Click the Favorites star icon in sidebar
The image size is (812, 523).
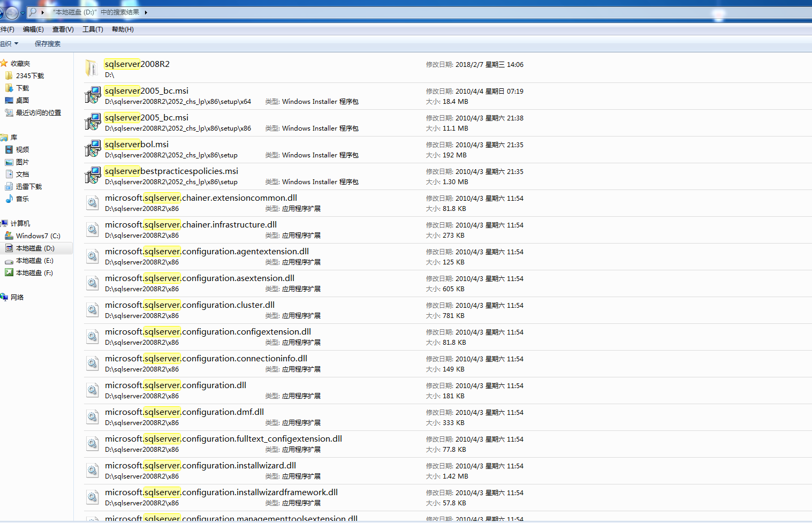4,63
